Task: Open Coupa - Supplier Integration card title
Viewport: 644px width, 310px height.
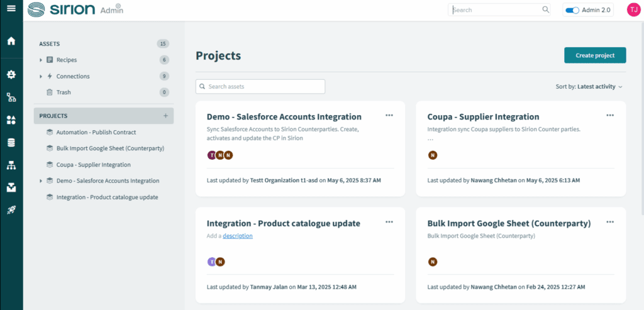Action: (x=484, y=116)
